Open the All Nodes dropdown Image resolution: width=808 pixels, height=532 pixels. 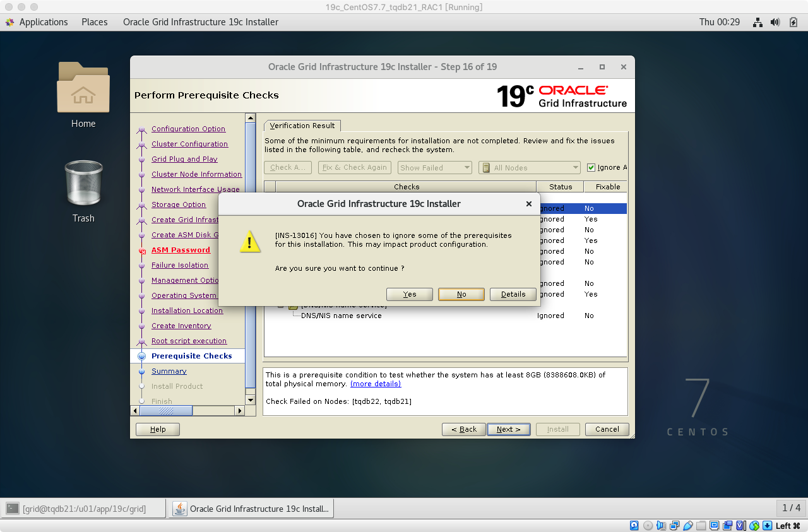coord(530,168)
